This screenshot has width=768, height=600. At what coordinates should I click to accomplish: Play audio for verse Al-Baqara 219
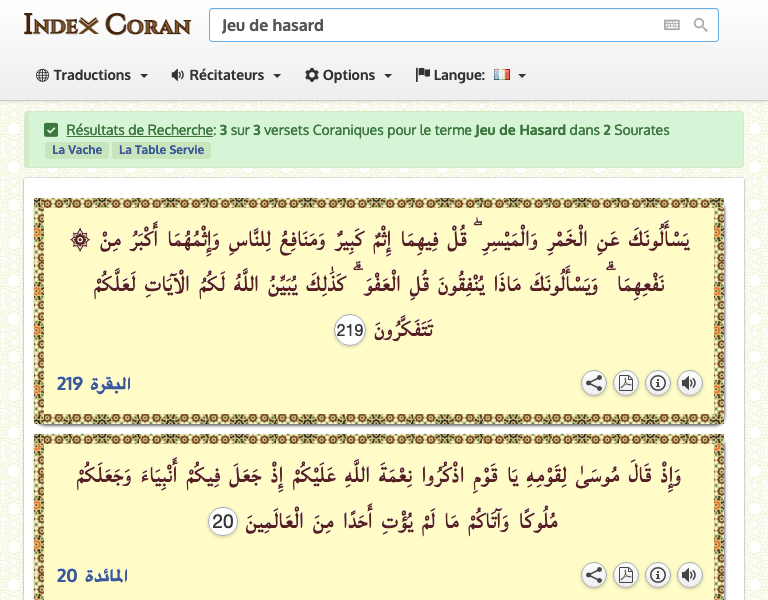click(x=690, y=383)
